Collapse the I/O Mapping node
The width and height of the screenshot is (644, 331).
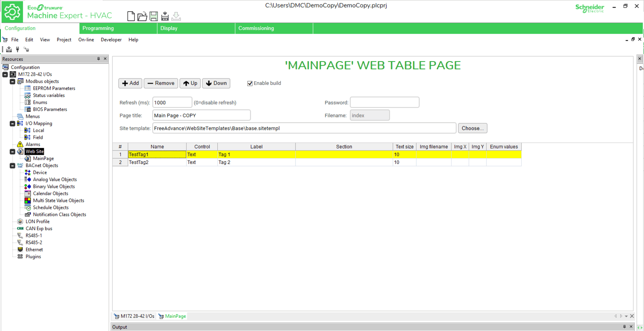[12, 123]
